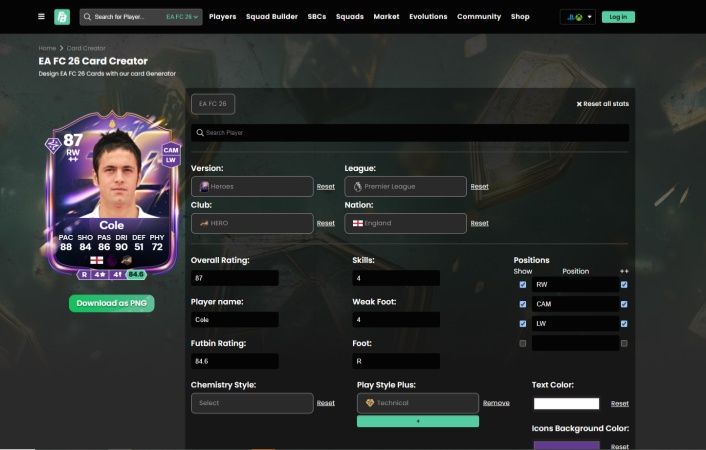Click the Search Player field

pyautogui.click(x=410, y=133)
